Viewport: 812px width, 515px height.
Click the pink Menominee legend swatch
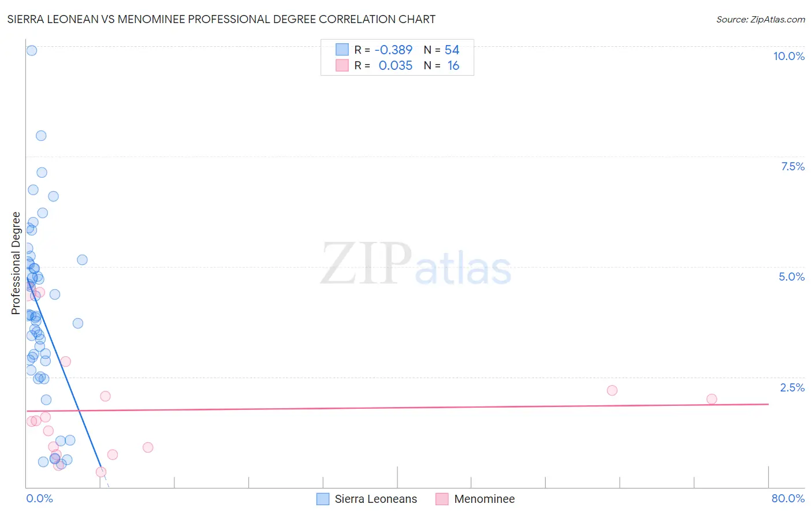(x=442, y=499)
